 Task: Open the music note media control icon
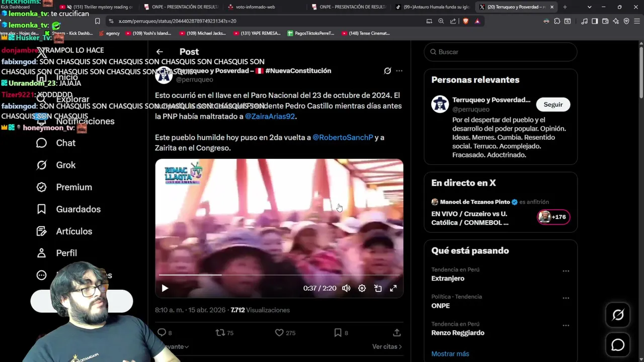click(x=584, y=21)
